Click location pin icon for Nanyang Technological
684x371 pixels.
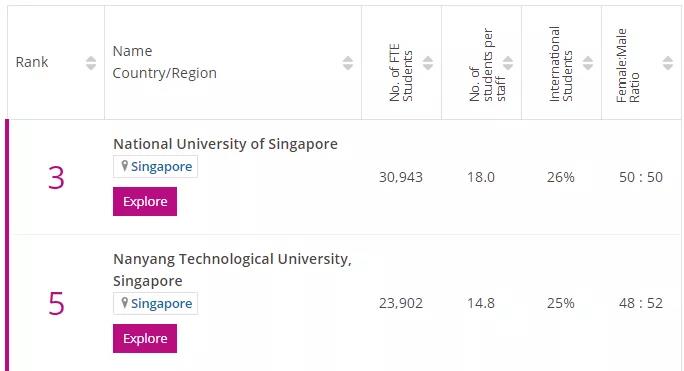pyautogui.click(x=124, y=302)
